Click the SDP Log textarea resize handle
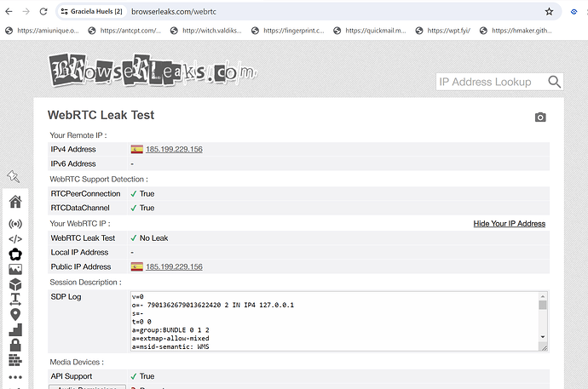Viewport: 588px width, 389px height. point(545,348)
